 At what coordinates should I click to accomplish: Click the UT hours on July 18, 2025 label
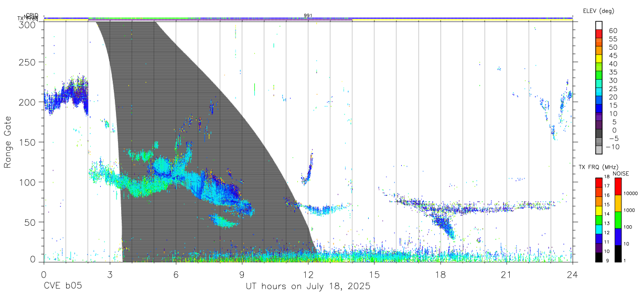point(308,287)
